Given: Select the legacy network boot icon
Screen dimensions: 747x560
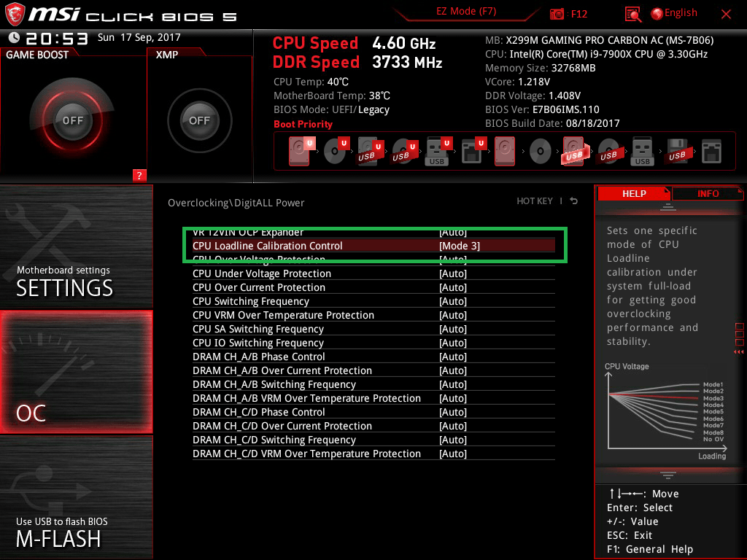Looking at the screenshot, I should point(711,151).
